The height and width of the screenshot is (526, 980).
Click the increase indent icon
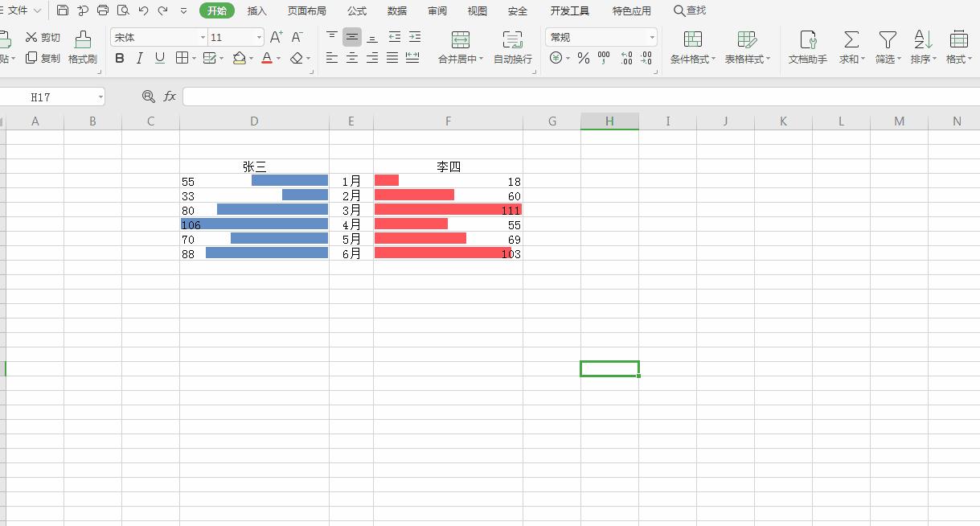pos(414,37)
